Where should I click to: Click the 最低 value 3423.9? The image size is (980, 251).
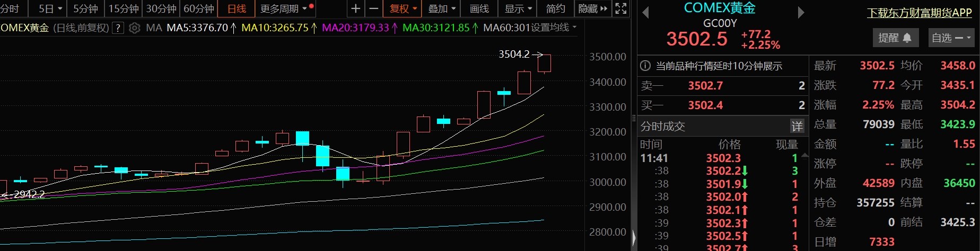958,124
